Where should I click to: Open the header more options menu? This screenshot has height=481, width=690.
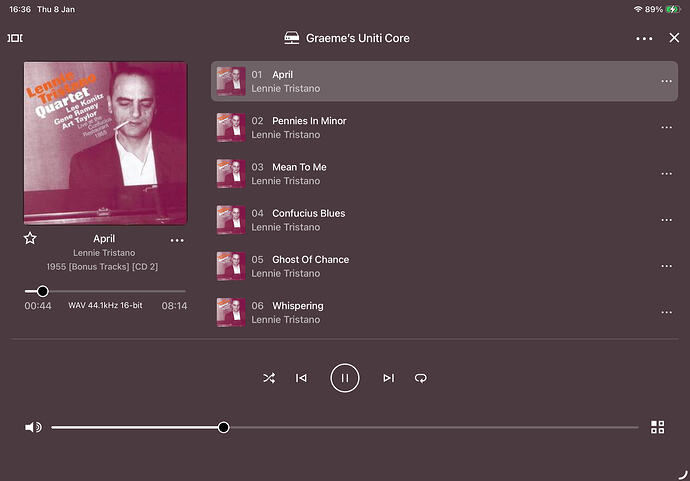644,39
